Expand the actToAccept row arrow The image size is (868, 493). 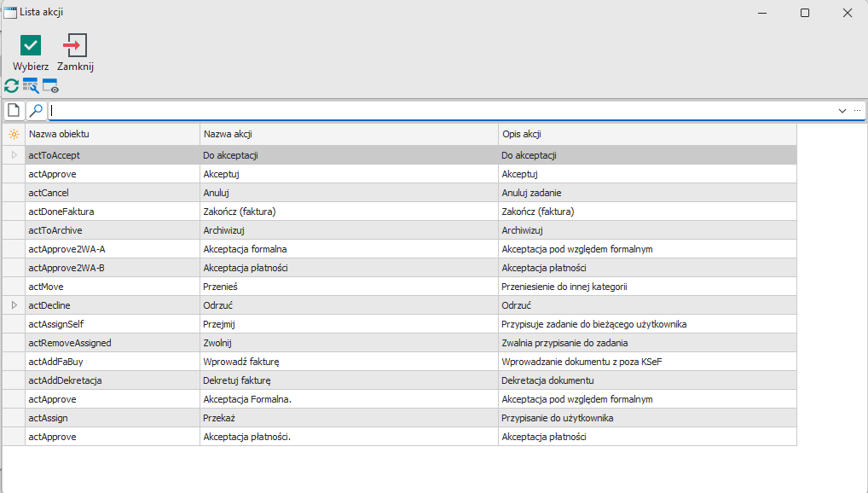14,155
